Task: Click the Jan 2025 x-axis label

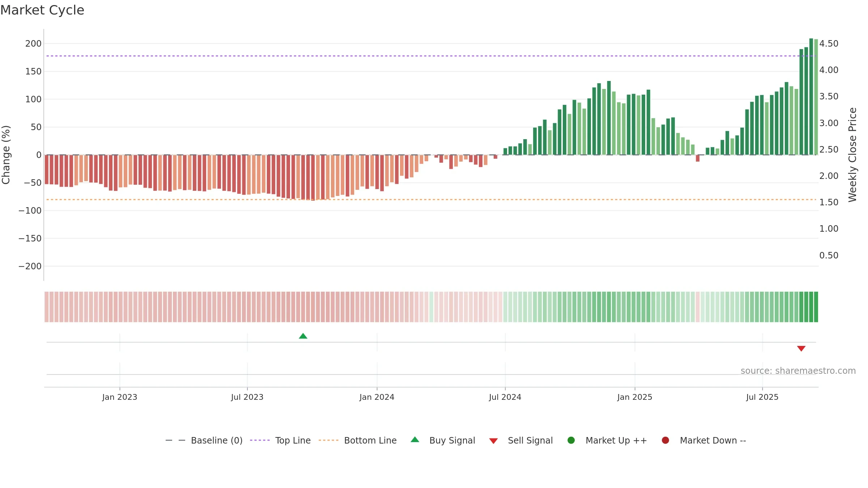Action: pyautogui.click(x=635, y=397)
